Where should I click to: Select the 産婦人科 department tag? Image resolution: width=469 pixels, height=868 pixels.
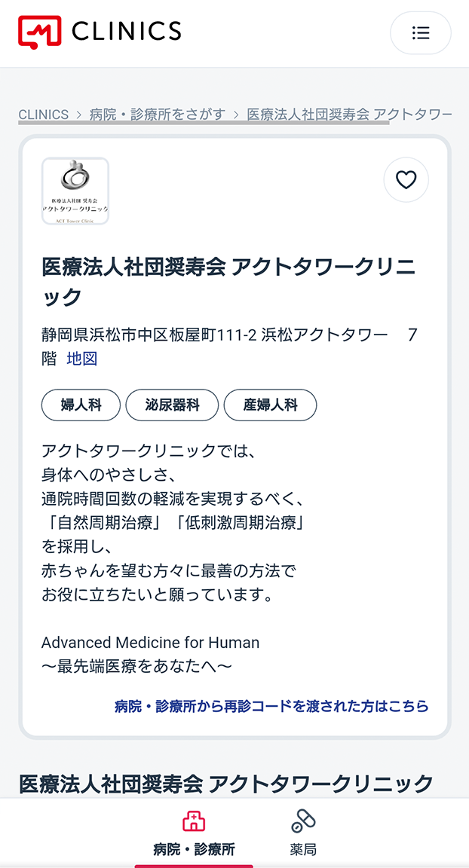click(270, 405)
